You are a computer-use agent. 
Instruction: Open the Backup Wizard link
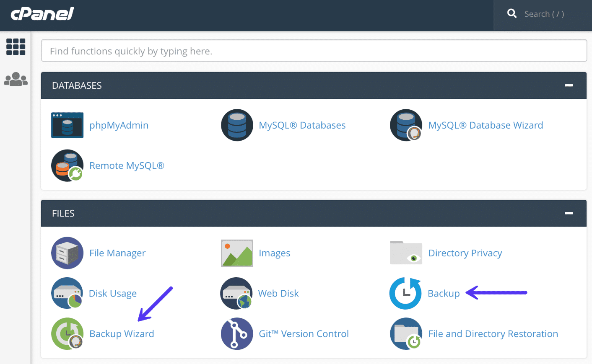[x=122, y=333]
